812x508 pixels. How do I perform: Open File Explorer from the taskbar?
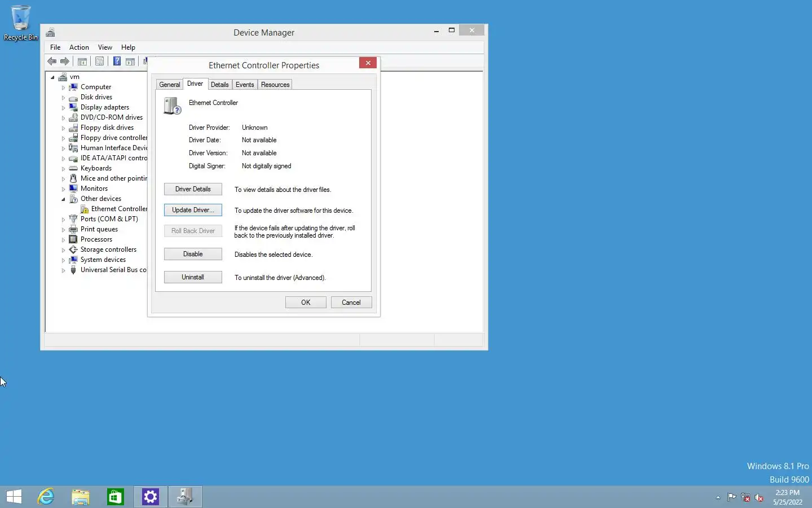click(81, 497)
